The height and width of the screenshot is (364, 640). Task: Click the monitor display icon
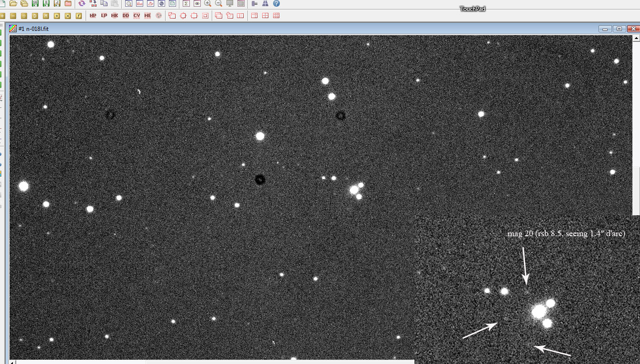pyautogui.click(x=230, y=3)
